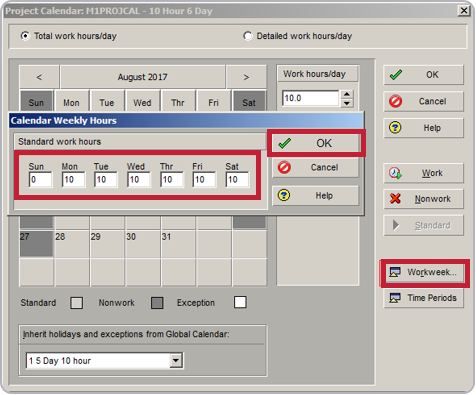Select the Mon column header
476x395 pixels.
[71, 101]
